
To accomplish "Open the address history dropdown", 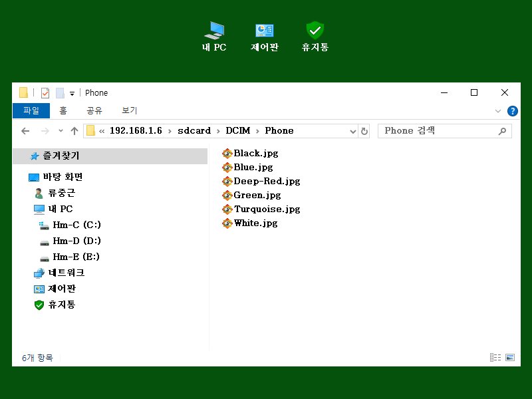I will click(353, 131).
